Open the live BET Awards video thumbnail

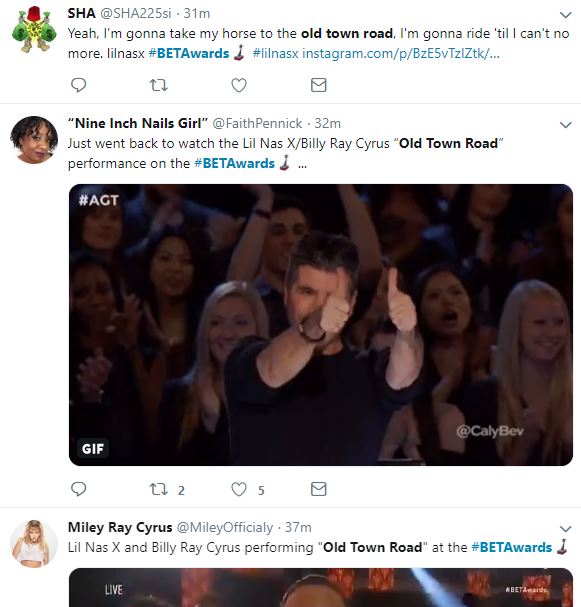coord(320,587)
